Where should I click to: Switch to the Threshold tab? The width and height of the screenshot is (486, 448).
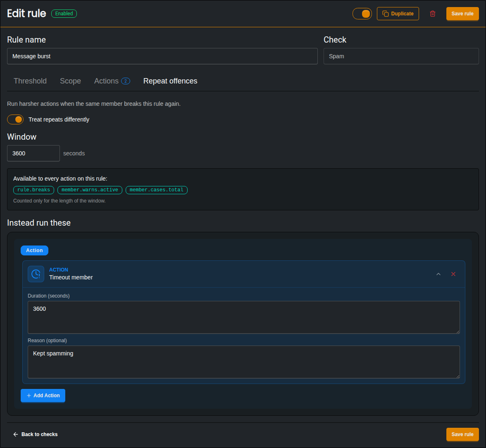[x=30, y=81]
